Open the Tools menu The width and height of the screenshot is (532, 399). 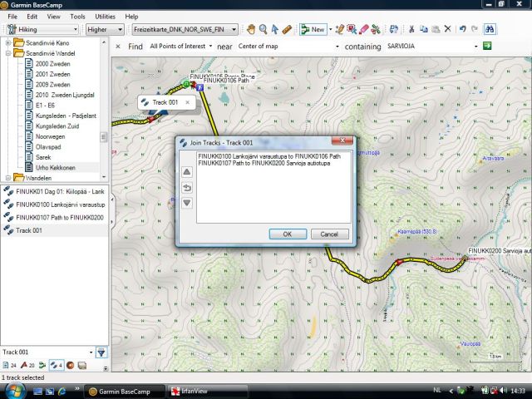(x=77, y=16)
